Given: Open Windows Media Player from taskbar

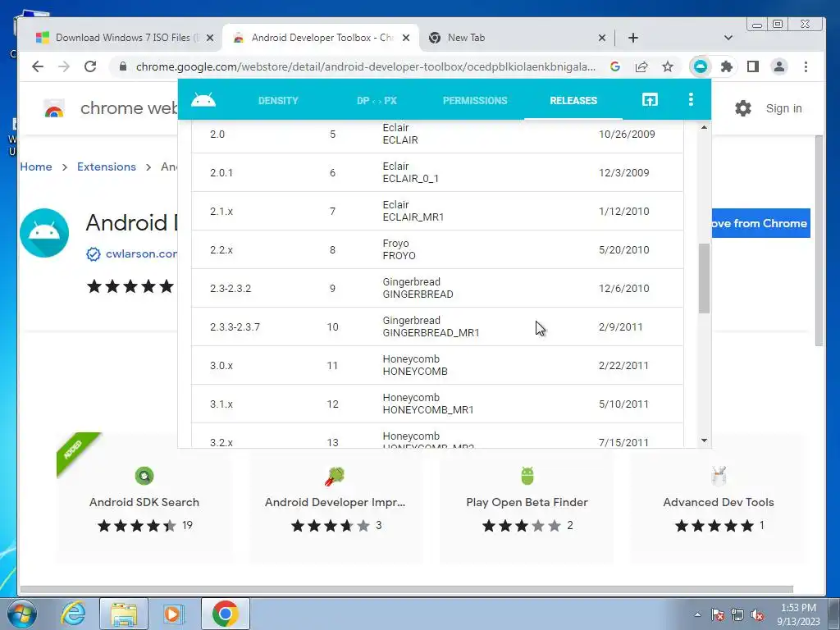Looking at the screenshot, I should click(x=173, y=614).
